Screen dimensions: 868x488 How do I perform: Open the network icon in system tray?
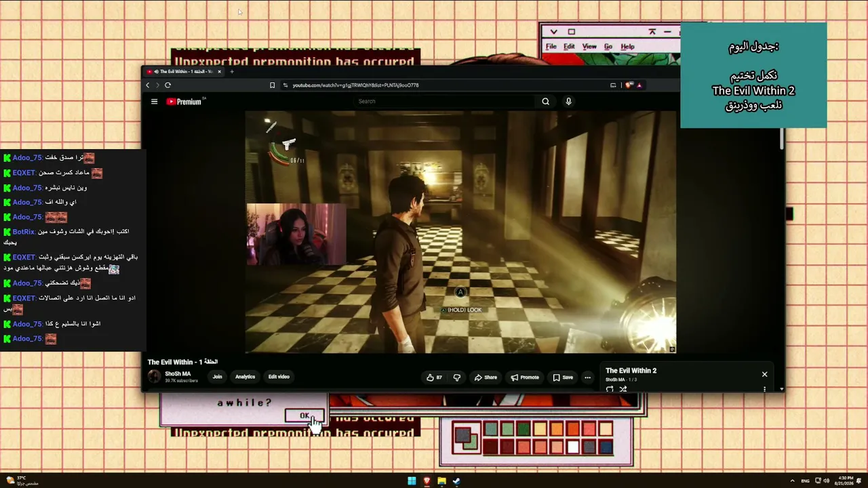[818, 481]
